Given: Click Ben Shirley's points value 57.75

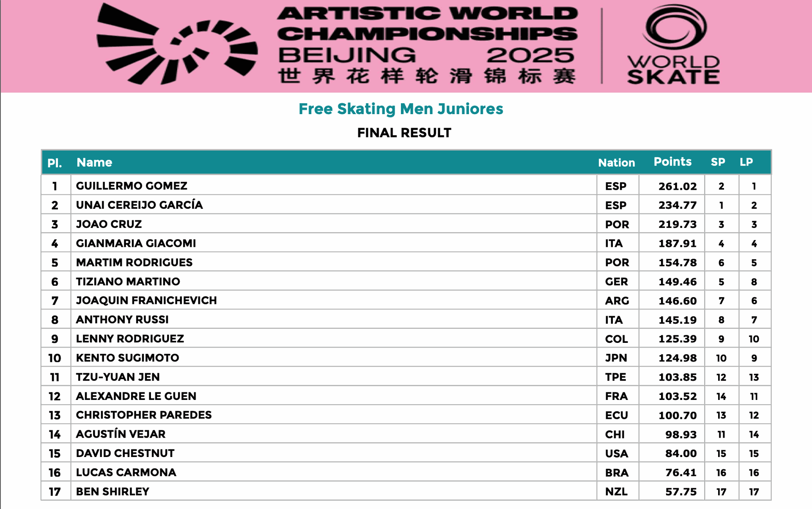Looking at the screenshot, I should pos(680,492).
